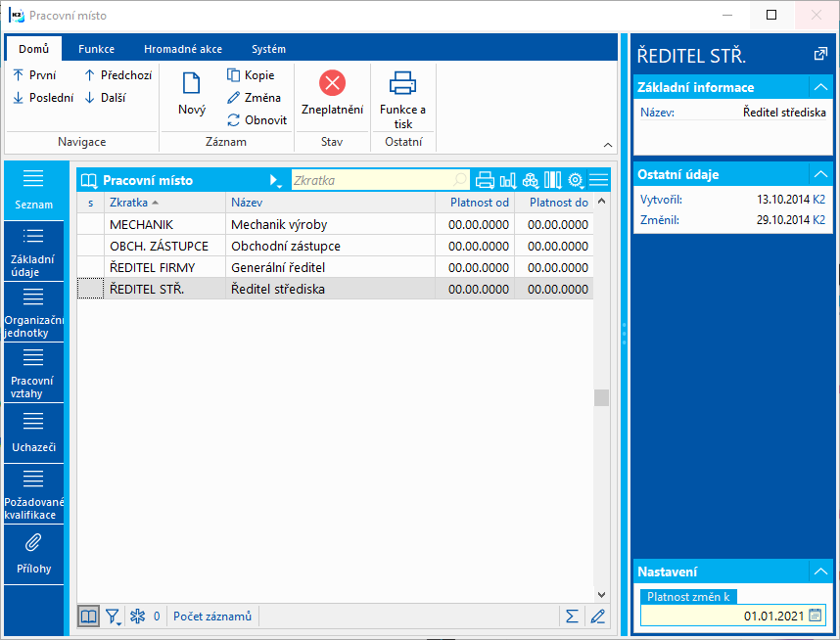This screenshot has width=840, height=640.
Task: Open the Hromadné akce ribbon tab
Action: (x=182, y=49)
